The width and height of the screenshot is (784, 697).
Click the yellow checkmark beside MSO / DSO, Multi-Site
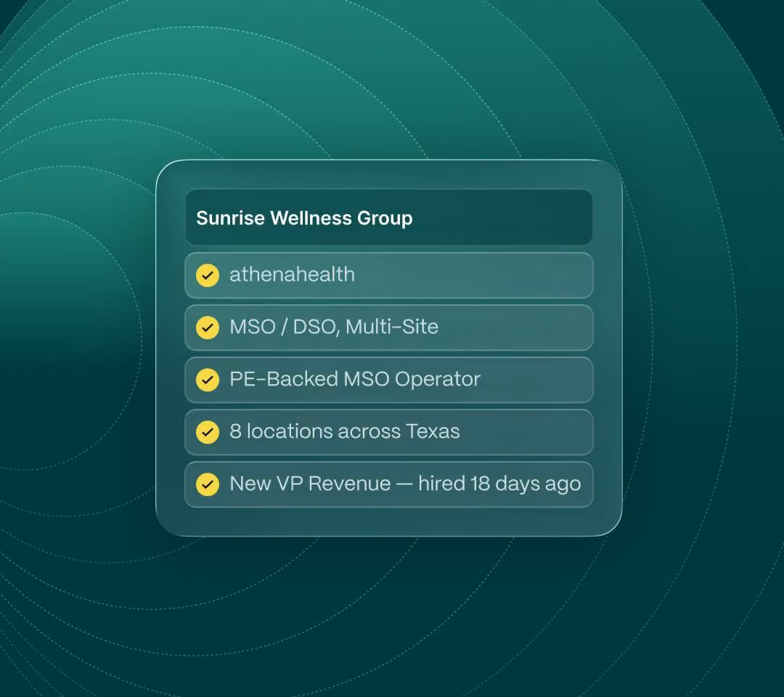click(208, 327)
